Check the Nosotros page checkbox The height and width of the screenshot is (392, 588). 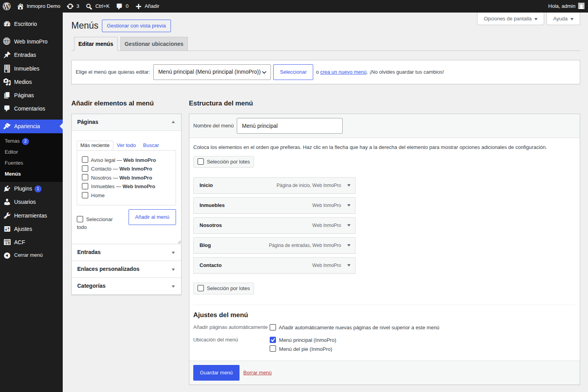(x=85, y=177)
